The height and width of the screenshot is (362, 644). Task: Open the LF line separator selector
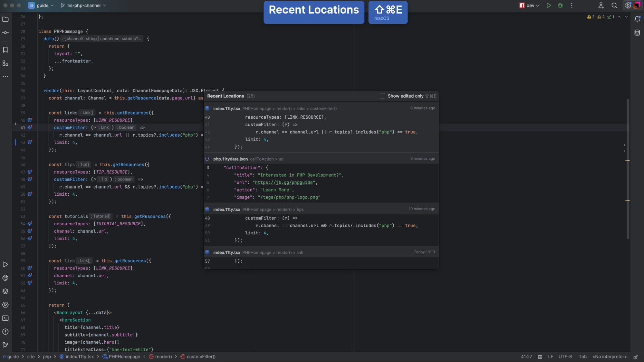(x=551, y=357)
